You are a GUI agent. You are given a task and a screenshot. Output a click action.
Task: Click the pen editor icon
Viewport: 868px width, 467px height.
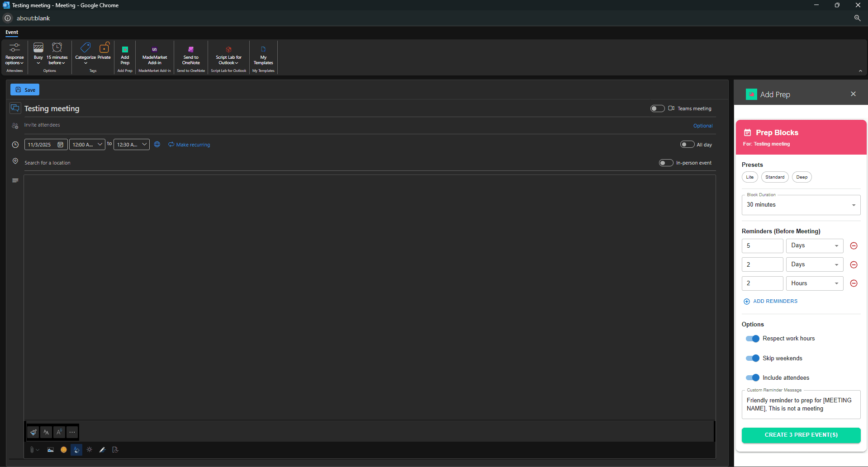(103, 450)
